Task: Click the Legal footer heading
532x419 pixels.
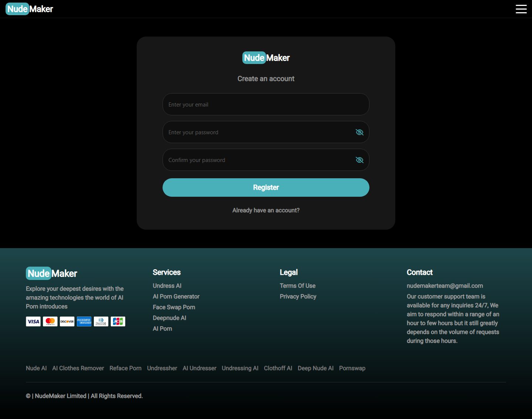Action: (289, 272)
